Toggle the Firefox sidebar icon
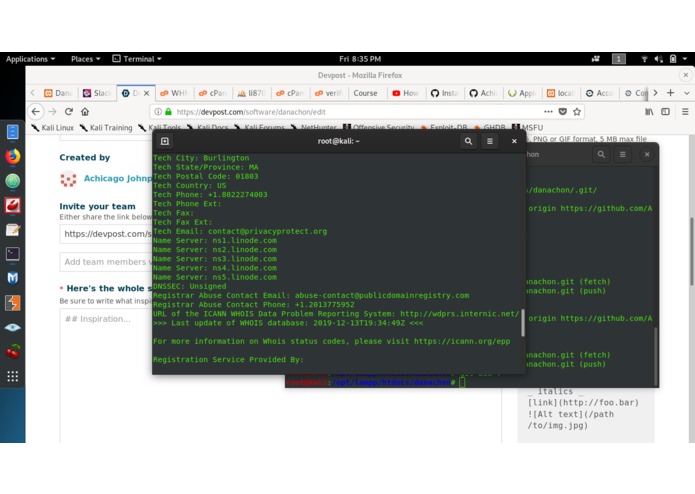 665,112
